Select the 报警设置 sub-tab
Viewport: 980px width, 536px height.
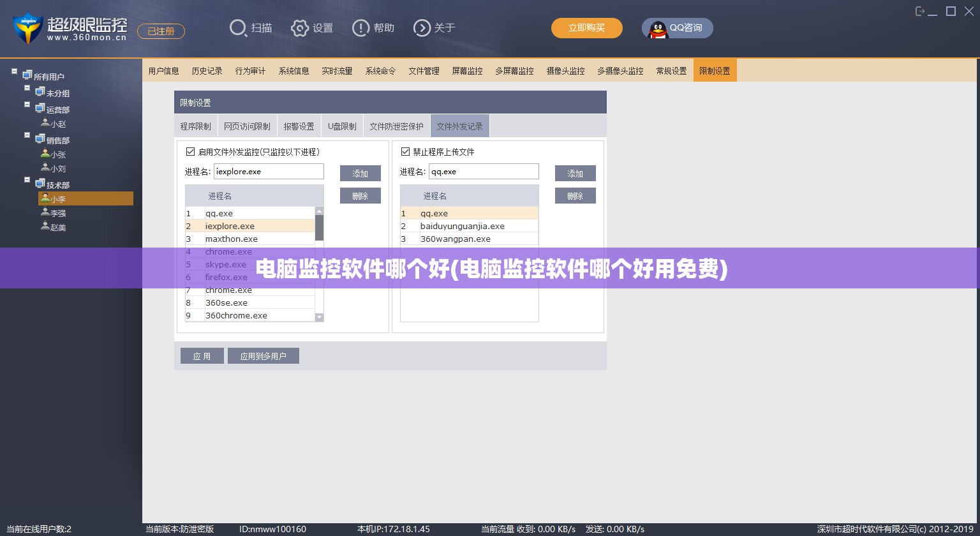(x=299, y=126)
